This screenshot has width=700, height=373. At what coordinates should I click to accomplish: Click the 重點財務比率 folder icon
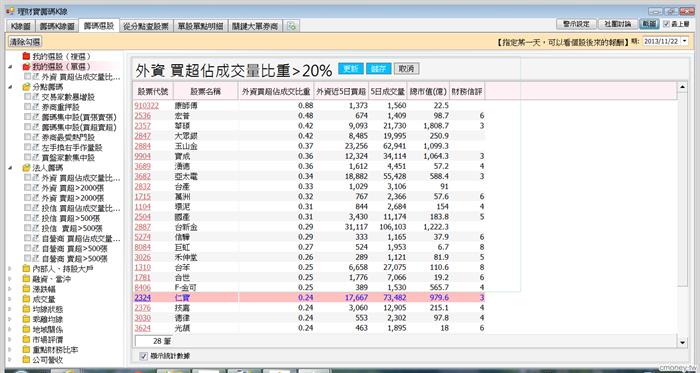(x=26, y=350)
